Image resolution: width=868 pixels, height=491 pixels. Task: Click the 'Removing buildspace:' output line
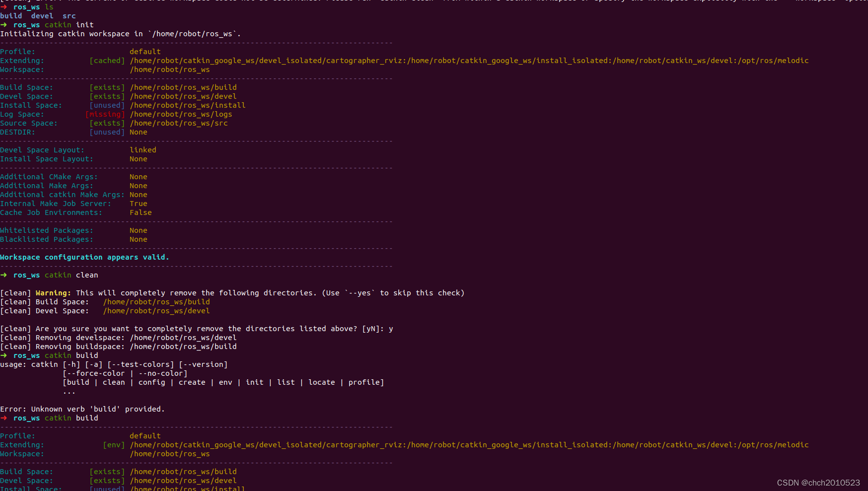click(118, 347)
